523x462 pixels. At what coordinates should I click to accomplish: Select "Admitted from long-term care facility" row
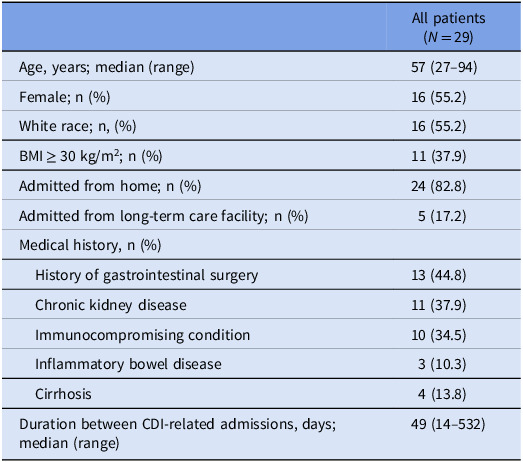click(x=262, y=215)
